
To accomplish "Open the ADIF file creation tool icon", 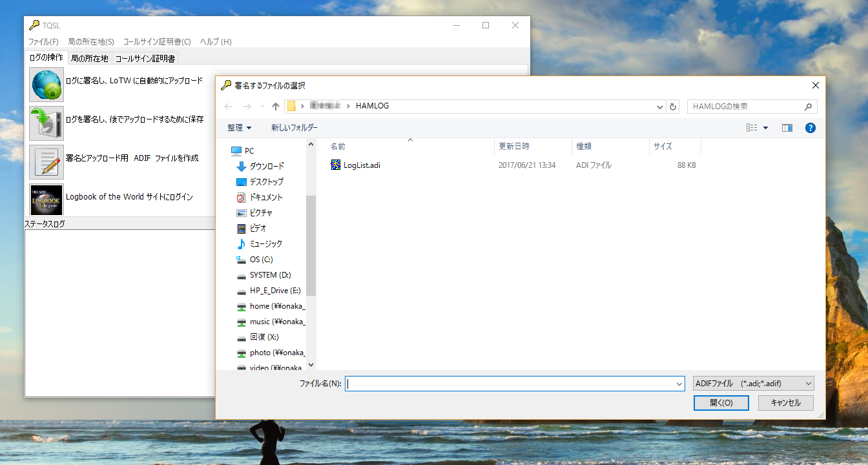I will [46, 161].
